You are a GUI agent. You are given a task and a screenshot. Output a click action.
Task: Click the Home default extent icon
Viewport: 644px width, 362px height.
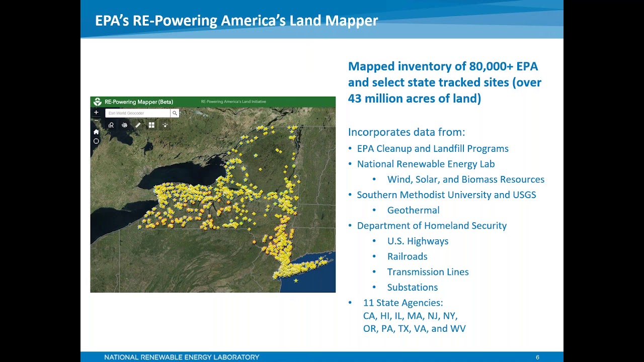click(x=96, y=132)
